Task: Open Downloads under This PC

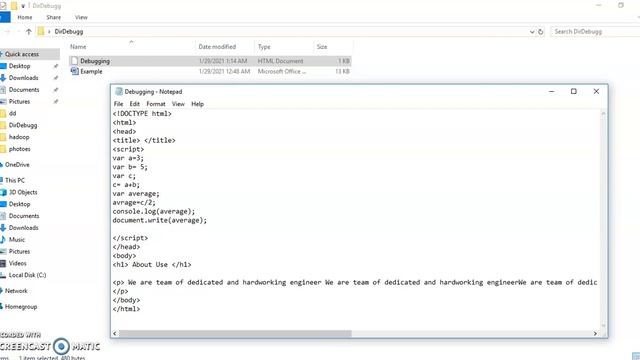Action: pos(23,227)
